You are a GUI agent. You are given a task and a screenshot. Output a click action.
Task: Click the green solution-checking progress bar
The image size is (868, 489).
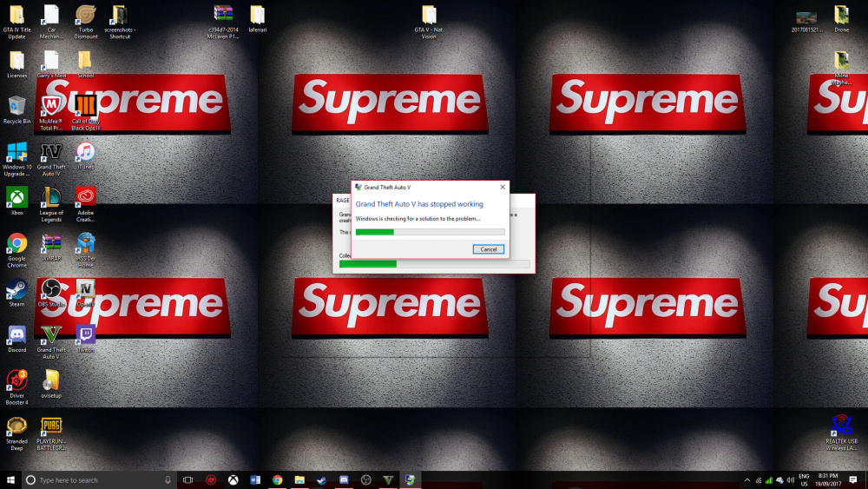(431, 232)
